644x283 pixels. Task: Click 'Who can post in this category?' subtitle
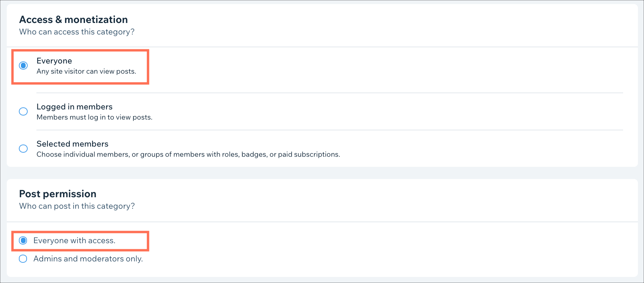coord(77,206)
